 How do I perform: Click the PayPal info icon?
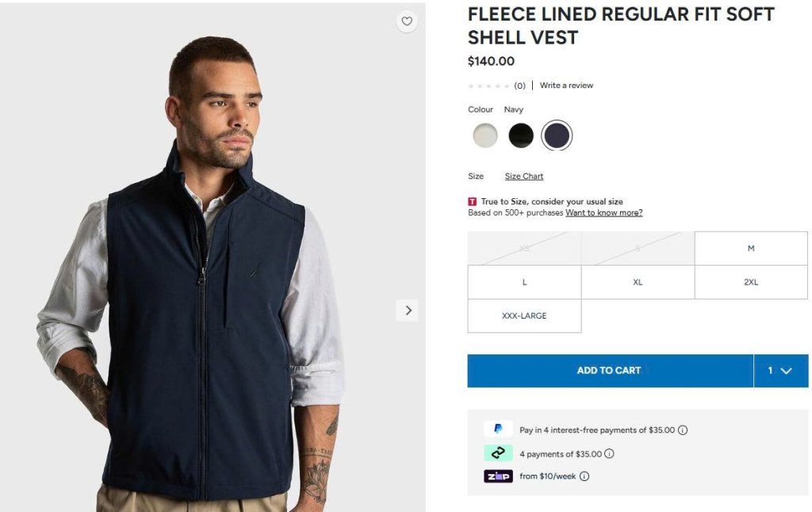coord(683,430)
